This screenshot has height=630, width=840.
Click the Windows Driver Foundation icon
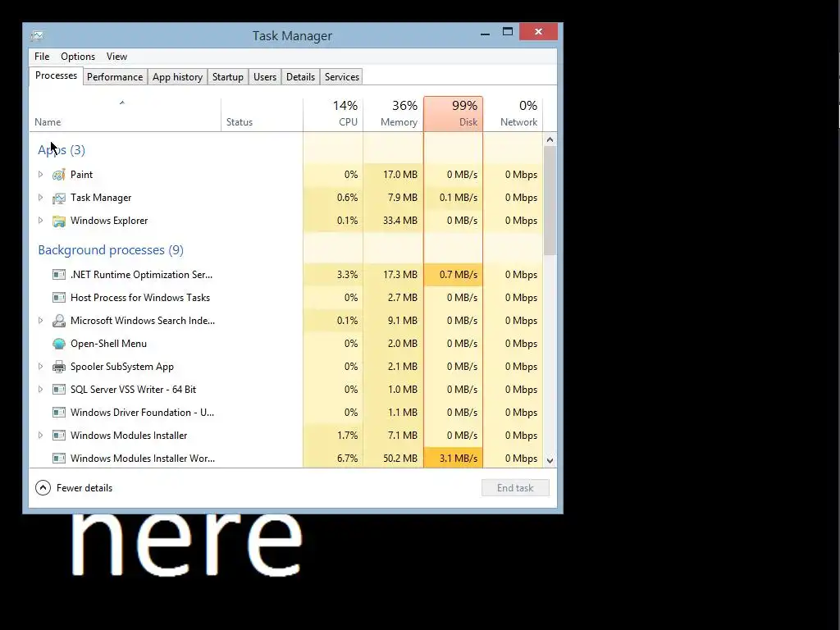tap(59, 413)
